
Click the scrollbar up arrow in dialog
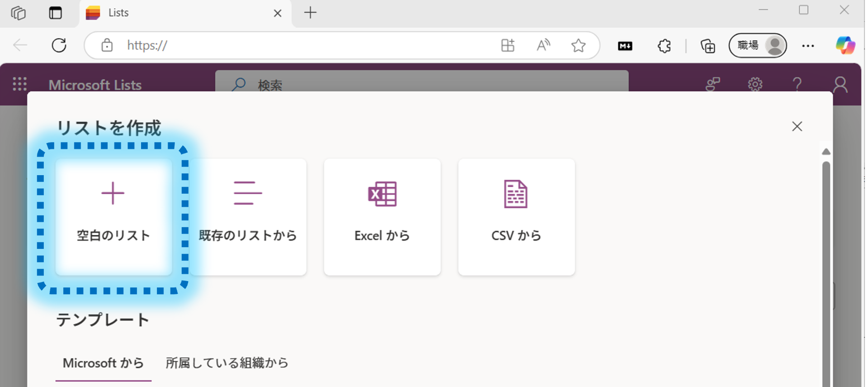(x=826, y=152)
